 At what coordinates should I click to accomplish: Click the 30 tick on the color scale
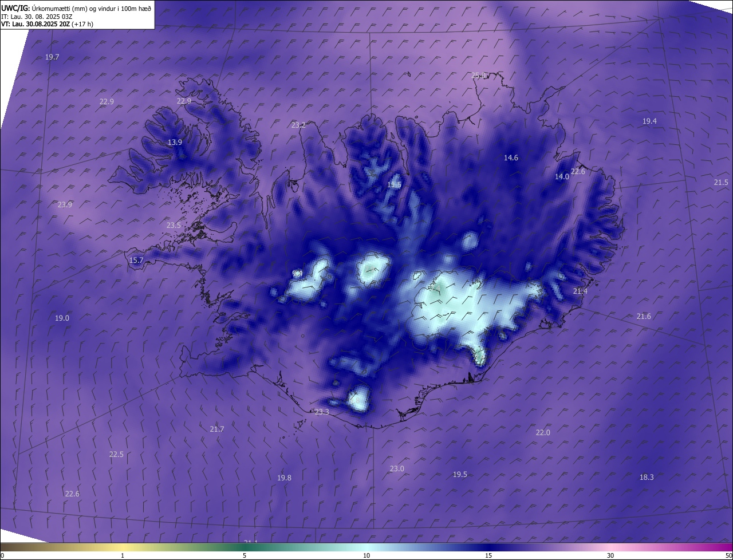point(610,556)
